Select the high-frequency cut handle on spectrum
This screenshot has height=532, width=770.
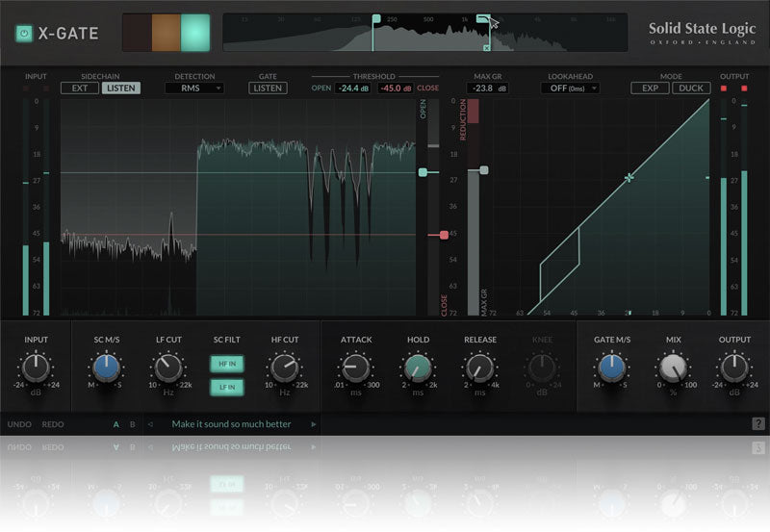pyautogui.click(x=483, y=19)
